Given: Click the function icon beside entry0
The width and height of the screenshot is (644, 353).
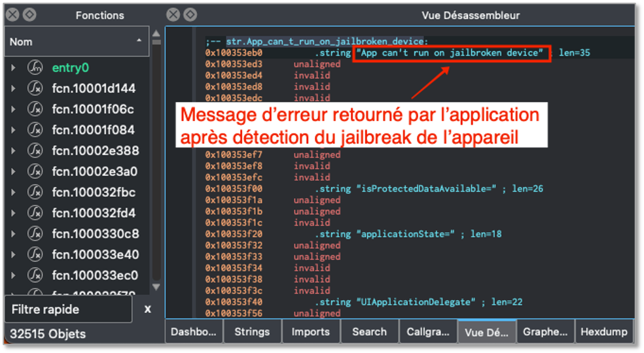Looking at the screenshot, I should point(35,67).
